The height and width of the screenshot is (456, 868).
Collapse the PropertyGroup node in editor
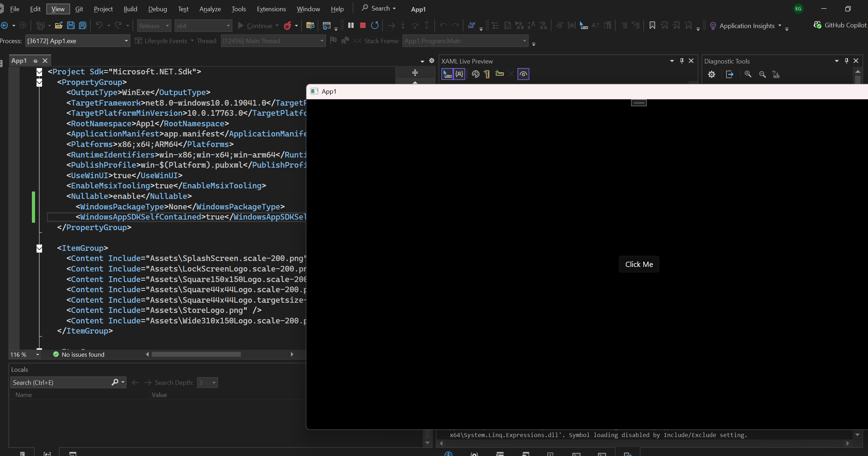39,82
